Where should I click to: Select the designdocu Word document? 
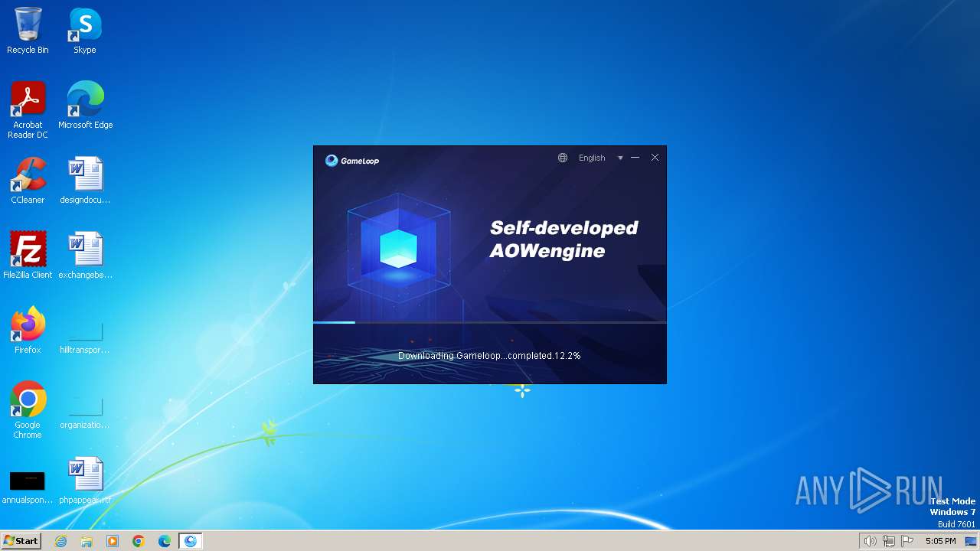[85, 181]
